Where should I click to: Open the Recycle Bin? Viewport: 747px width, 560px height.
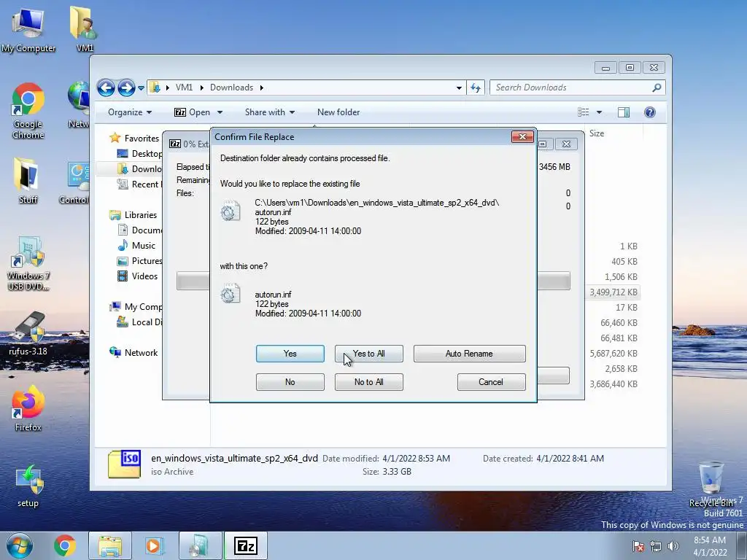click(x=711, y=484)
